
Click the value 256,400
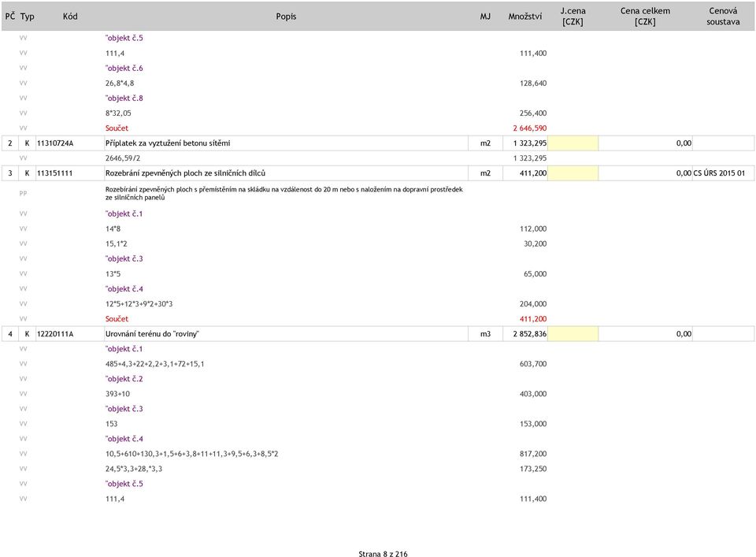(x=533, y=113)
